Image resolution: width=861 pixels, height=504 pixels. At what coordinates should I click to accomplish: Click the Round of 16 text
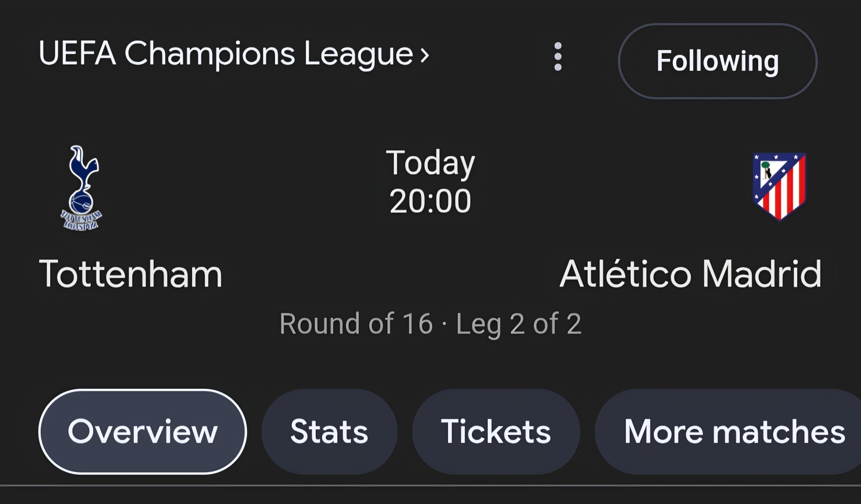356,324
